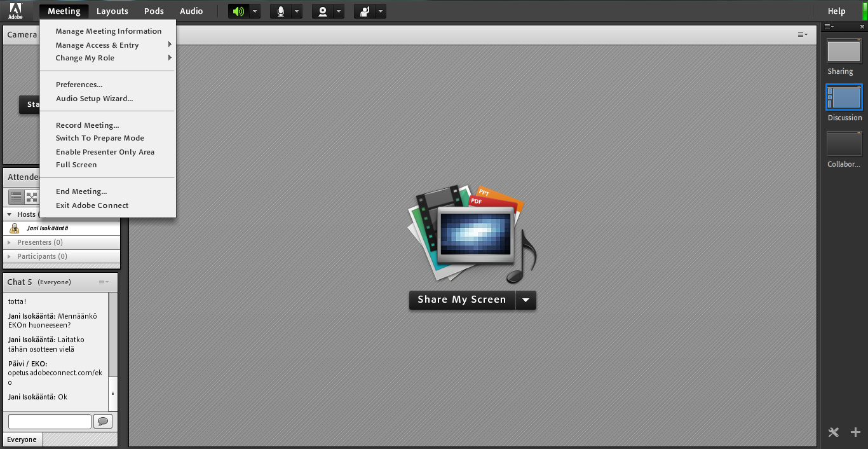Choose Full Screen in Meeting menu
Screen dimensions: 868x449
pos(108,165)
